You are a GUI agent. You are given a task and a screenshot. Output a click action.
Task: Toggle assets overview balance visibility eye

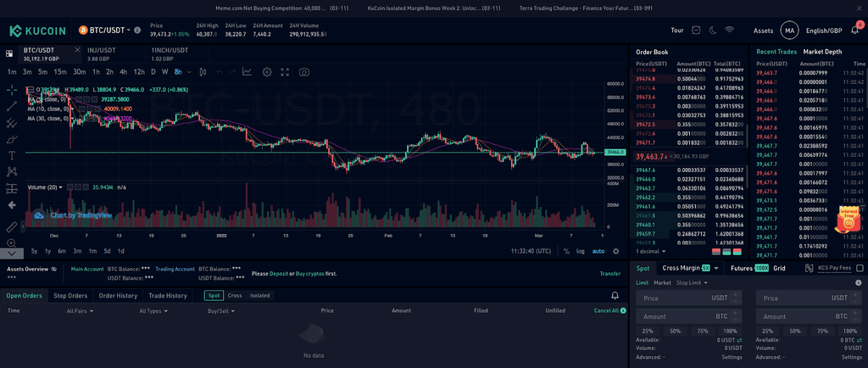[x=53, y=269]
